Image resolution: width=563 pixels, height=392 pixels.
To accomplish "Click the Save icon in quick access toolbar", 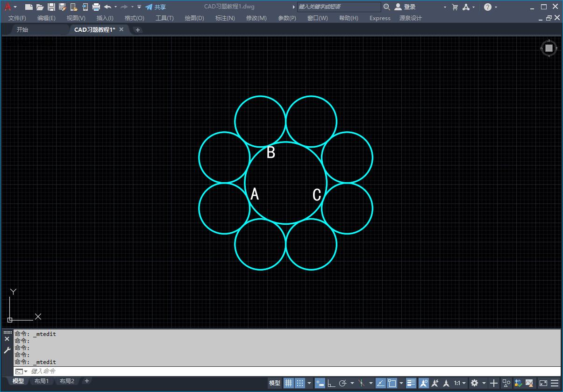I will point(51,7).
